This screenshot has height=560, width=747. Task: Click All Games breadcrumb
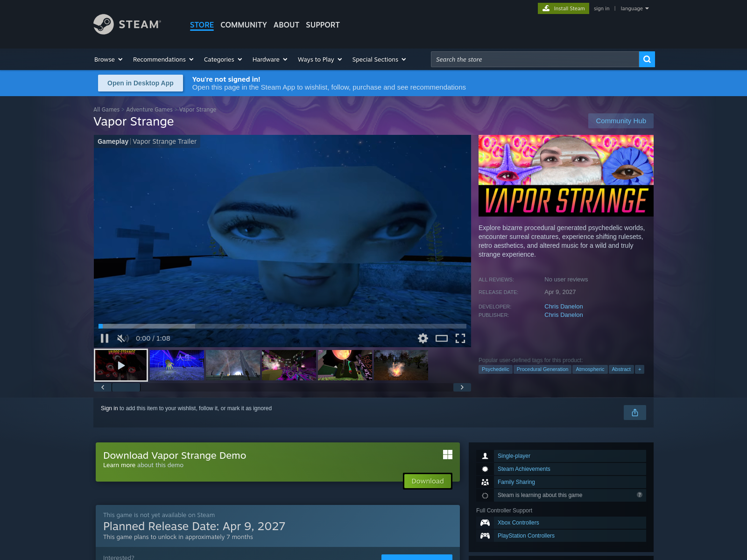pyautogui.click(x=106, y=110)
